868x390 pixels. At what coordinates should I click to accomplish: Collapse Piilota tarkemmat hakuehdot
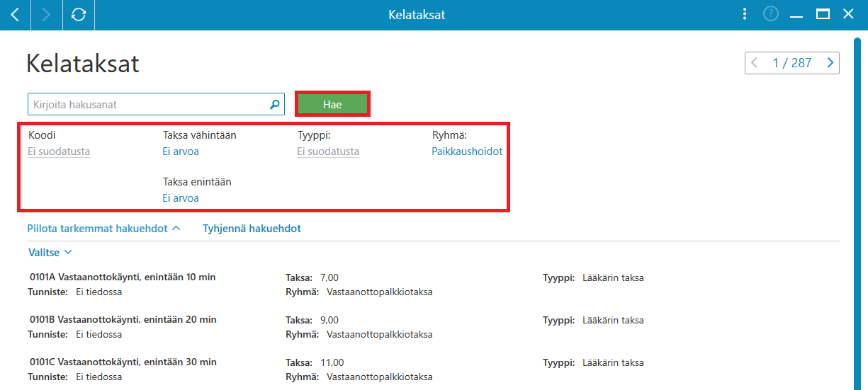[104, 229]
